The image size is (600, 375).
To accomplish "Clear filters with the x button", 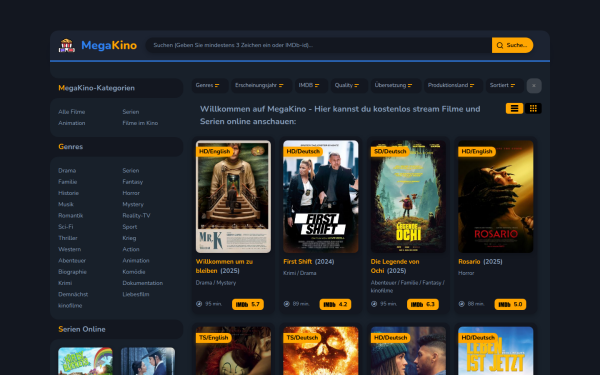I will point(534,86).
